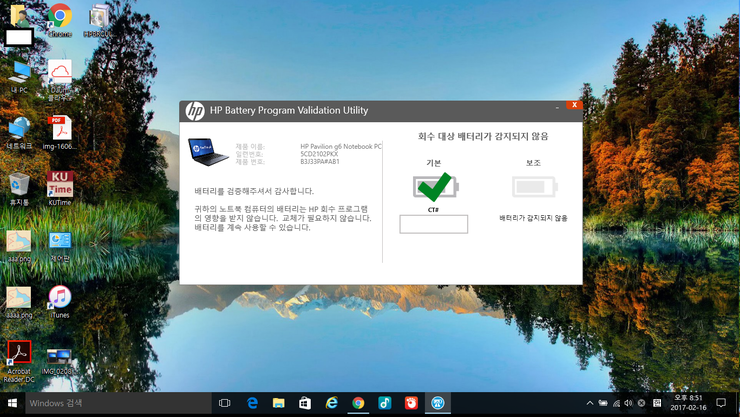Viewport: 740px width, 417px height.
Task: Open the 휴지통 recycle bin
Action: [19, 189]
